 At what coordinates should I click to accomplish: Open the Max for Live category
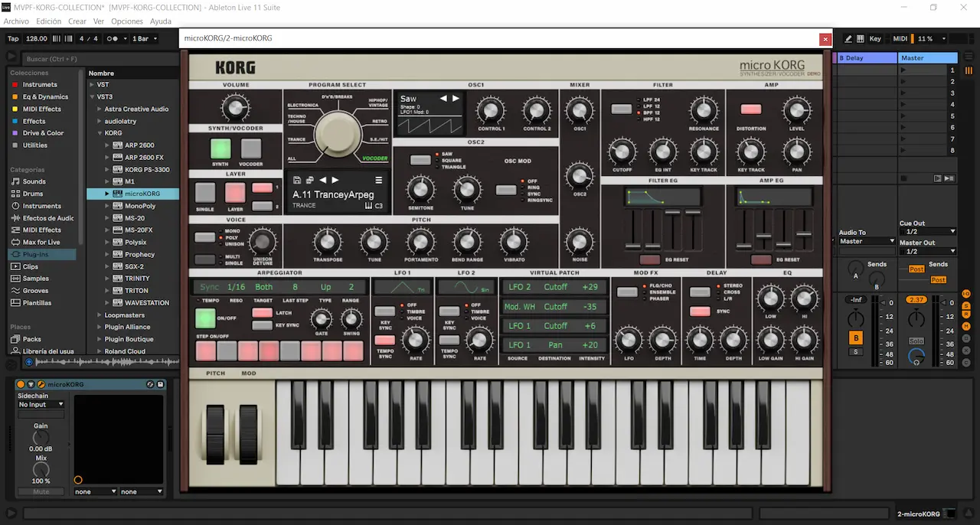[41, 242]
